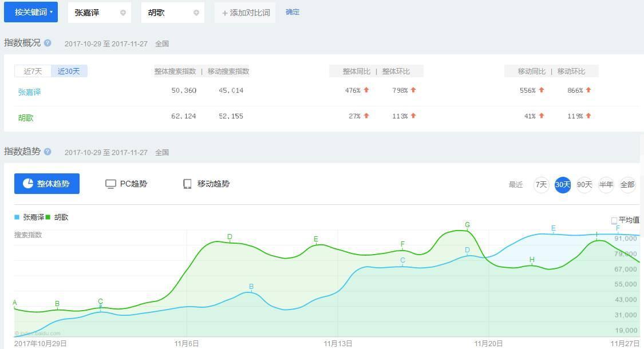The width and height of the screenshot is (644, 349).
Task: Open the 按关键词 dropdown
Action: (x=31, y=12)
